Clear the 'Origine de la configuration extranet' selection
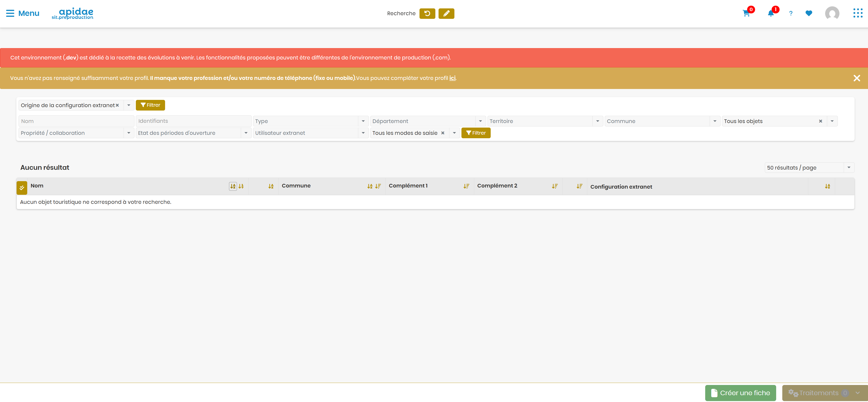The height and width of the screenshot is (402, 868). (x=117, y=105)
